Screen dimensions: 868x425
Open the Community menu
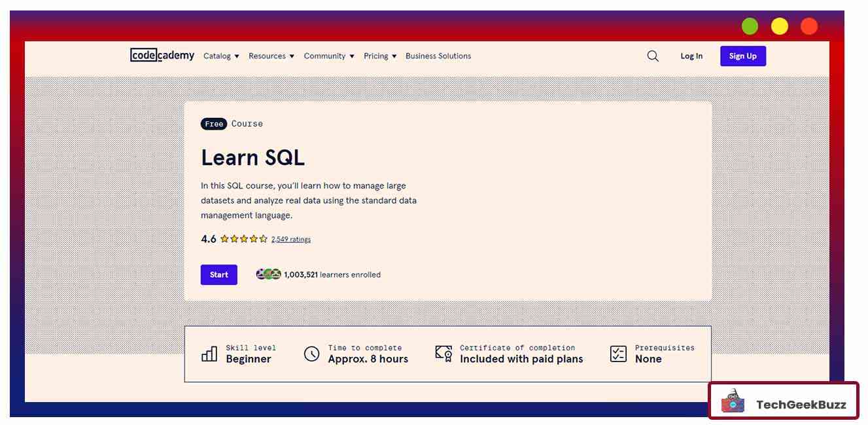click(324, 56)
